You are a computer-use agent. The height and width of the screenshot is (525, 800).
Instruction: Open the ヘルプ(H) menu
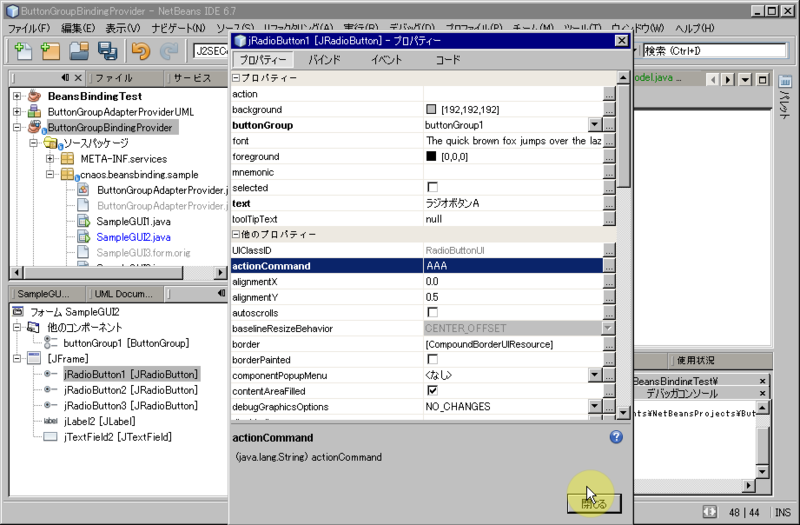(x=694, y=28)
